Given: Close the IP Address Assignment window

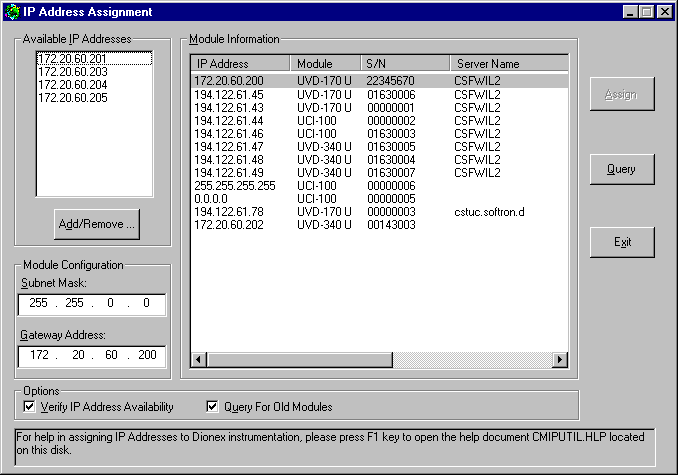Looking at the screenshot, I should point(665,12).
